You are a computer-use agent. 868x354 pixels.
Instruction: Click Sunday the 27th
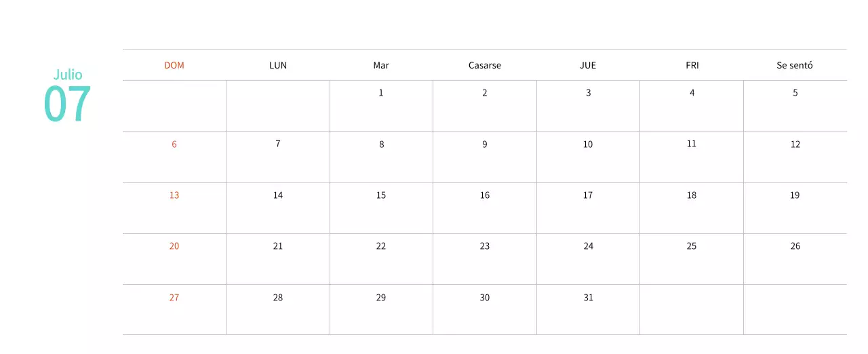174,298
